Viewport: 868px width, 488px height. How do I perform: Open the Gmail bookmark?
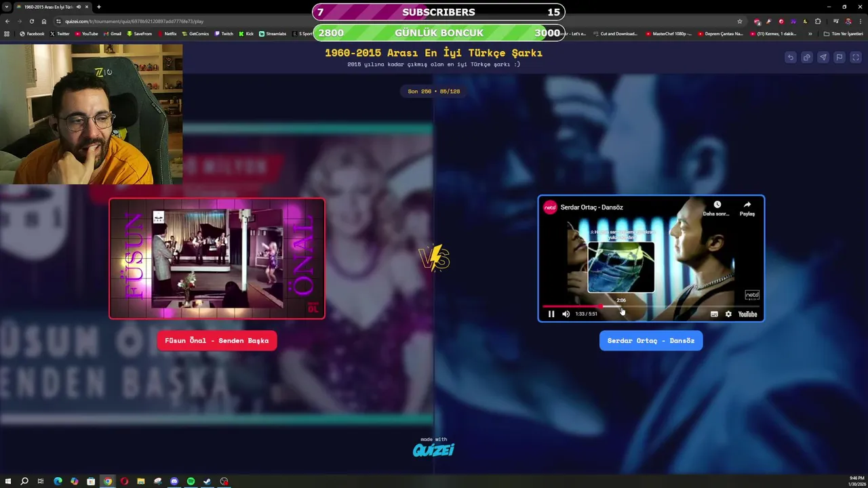[x=112, y=33]
